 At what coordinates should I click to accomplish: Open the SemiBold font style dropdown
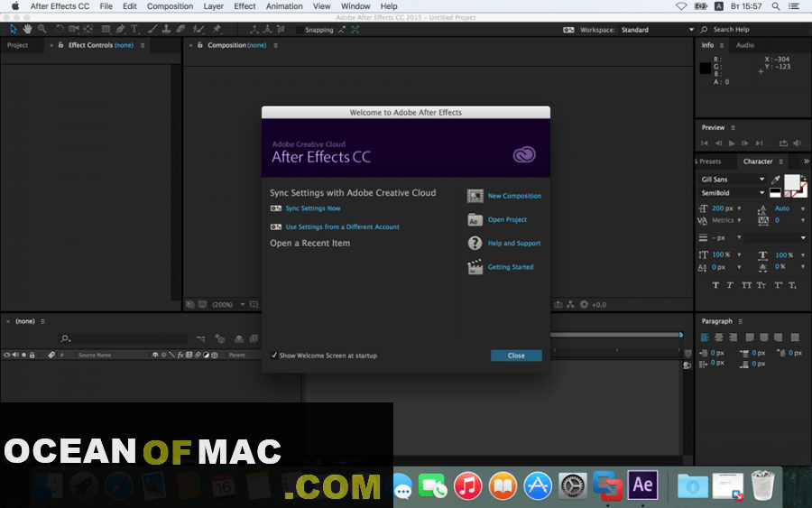click(x=733, y=192)
